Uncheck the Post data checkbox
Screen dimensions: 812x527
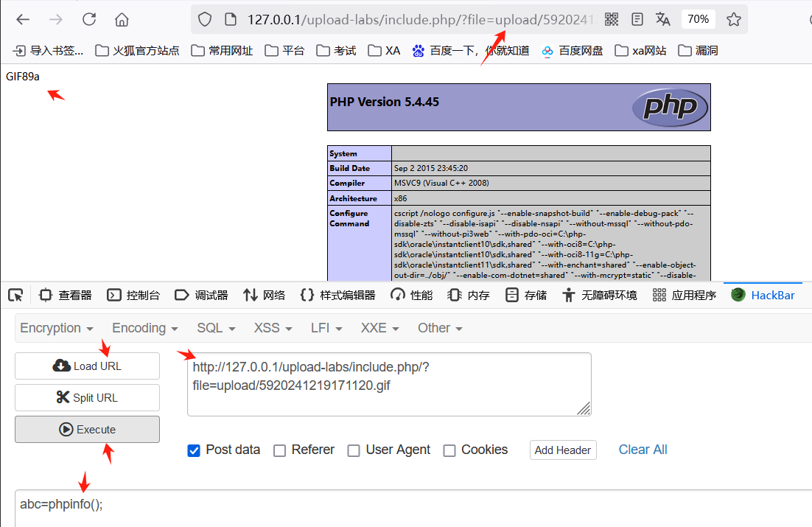click(x=194, y=450)
